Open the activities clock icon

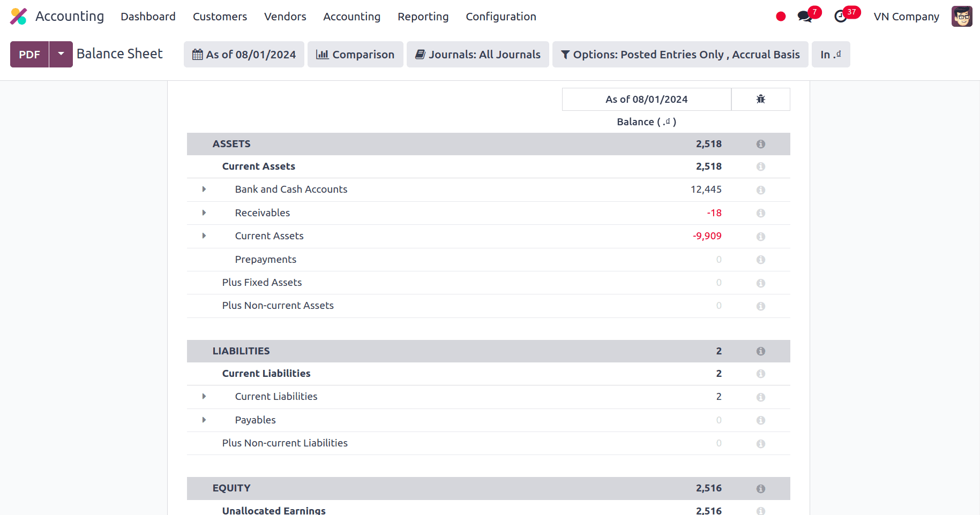[841, 17]
